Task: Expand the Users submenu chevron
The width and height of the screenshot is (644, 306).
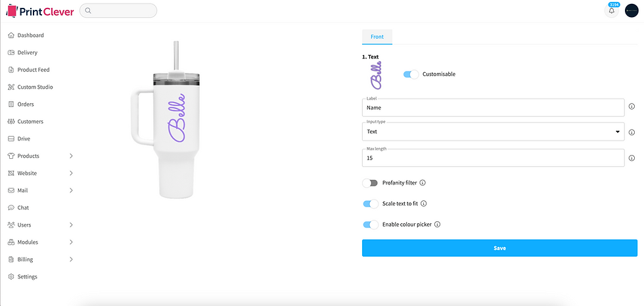Action: [71, 225]
